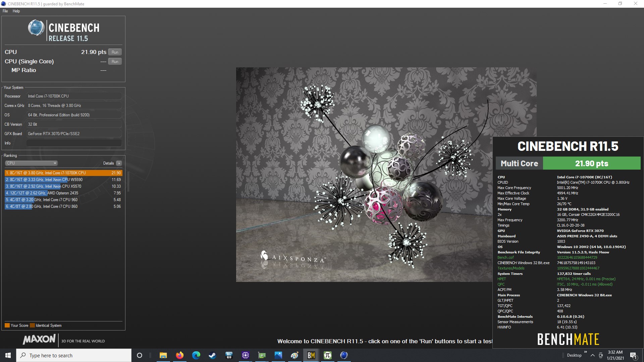The image size is (644, 362).
Task: Click the green 21.90 pts score bar
Action: [592, 163]
